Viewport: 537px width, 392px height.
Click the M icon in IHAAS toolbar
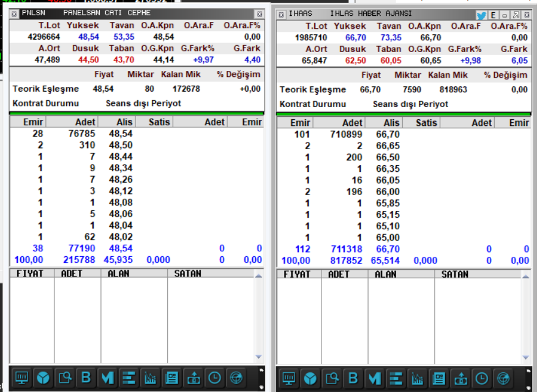click(x=375, y=379)
